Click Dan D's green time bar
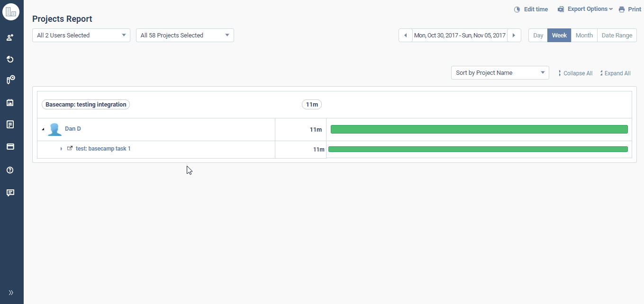 click(x=479, y=129)
